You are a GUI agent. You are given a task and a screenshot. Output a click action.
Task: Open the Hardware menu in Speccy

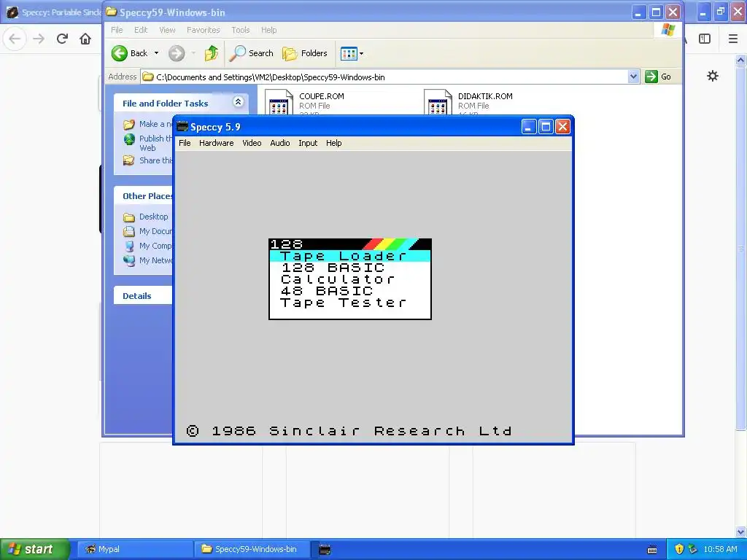pyautogui.click(x=216, y=143)
